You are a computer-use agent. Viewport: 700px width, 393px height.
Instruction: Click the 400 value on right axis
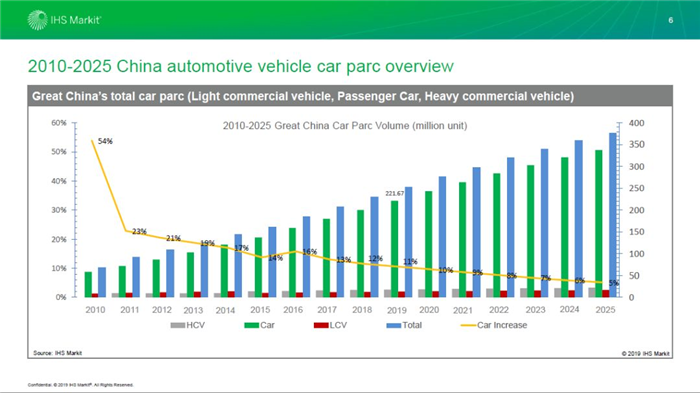tap(636, 123)
